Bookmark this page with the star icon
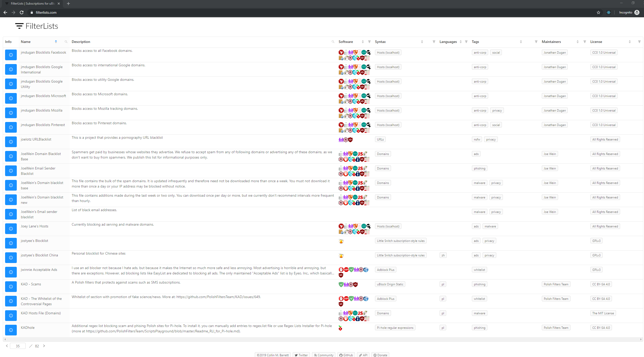 pyautogui.click(x=598, y=12)
